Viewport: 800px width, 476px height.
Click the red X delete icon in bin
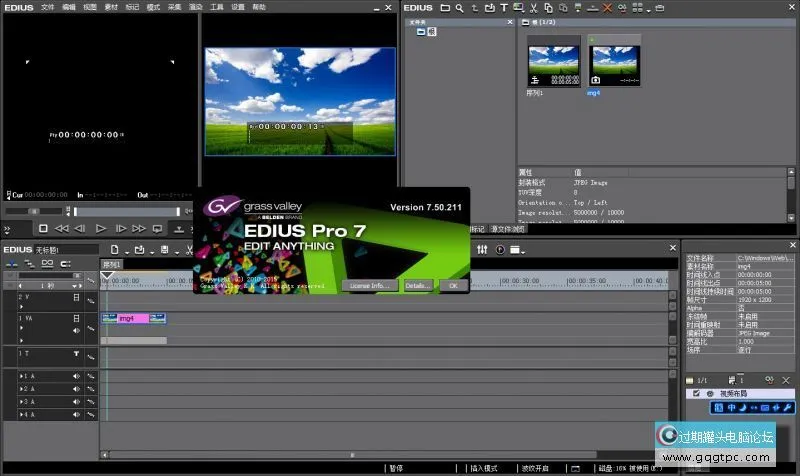coord(607,8)
